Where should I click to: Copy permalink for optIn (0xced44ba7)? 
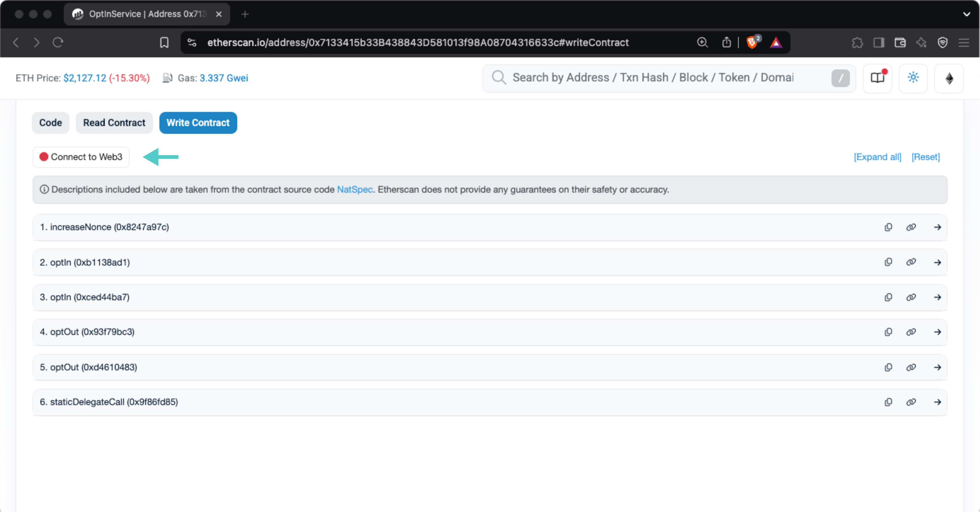pyautogui.click(x=911, y=297)
